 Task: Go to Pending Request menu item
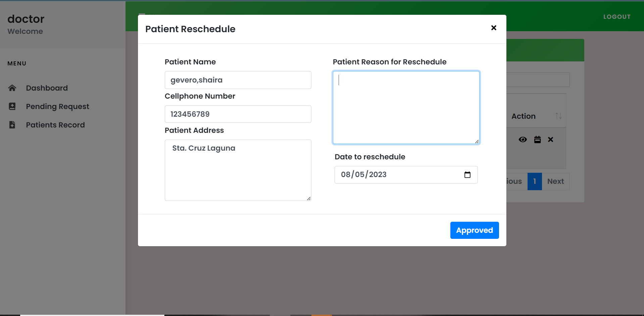[57, 106]
